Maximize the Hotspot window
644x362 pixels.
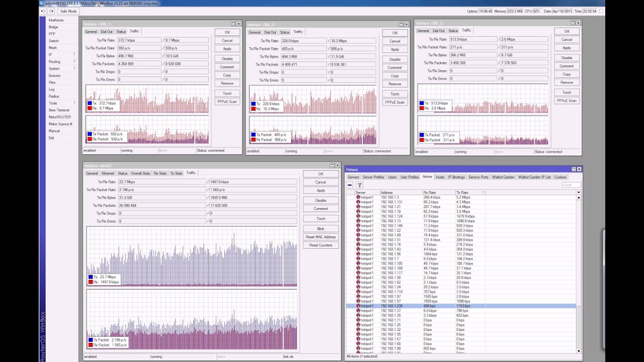point(574,169)
